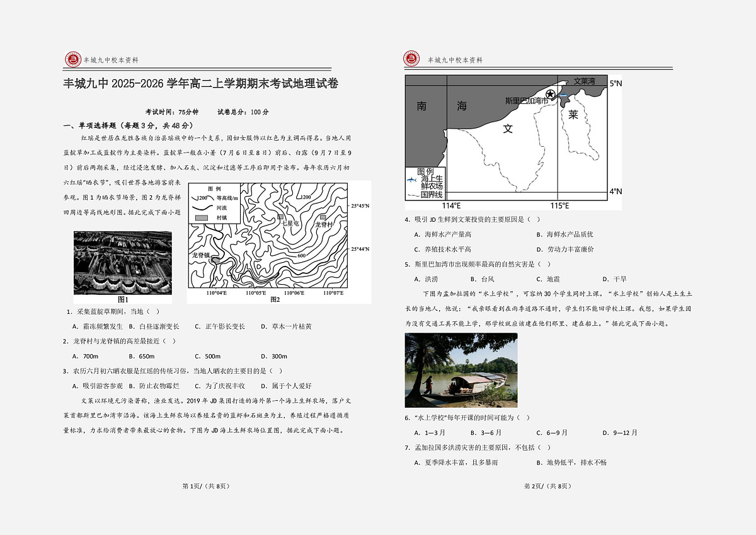Click the school emblem on page 1 header
This screenshot has width=756, height=535.
click(73, 60)
